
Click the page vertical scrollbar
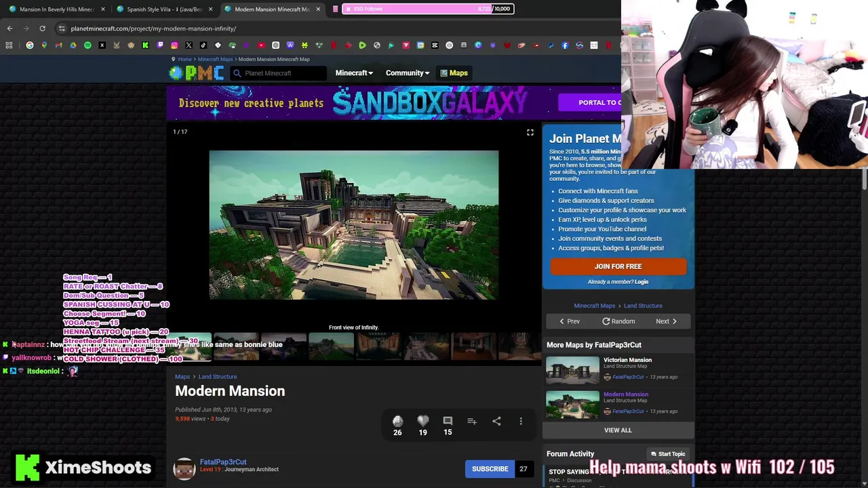click(x=864, y=180)
